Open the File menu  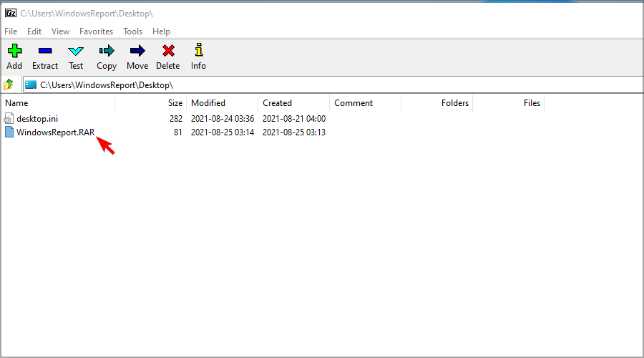click(11, 32)
